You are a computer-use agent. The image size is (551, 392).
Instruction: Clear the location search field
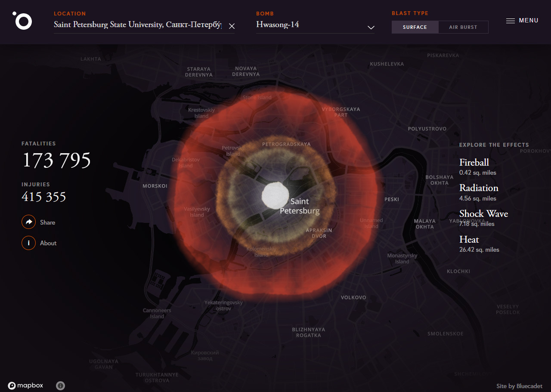[232, 26]
